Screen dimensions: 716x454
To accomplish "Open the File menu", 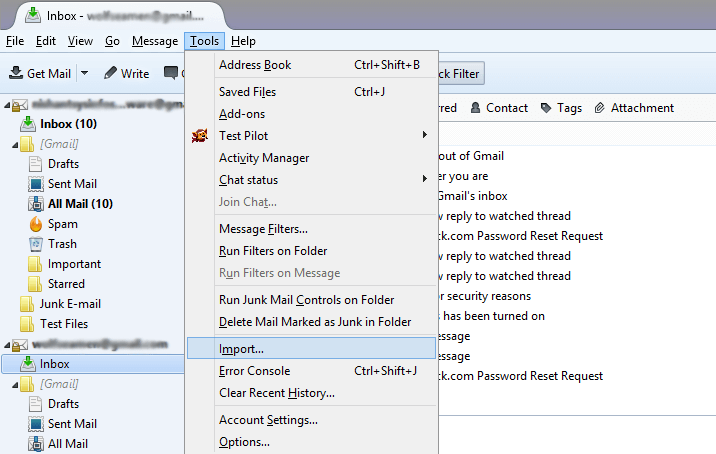I will [15, 41].
